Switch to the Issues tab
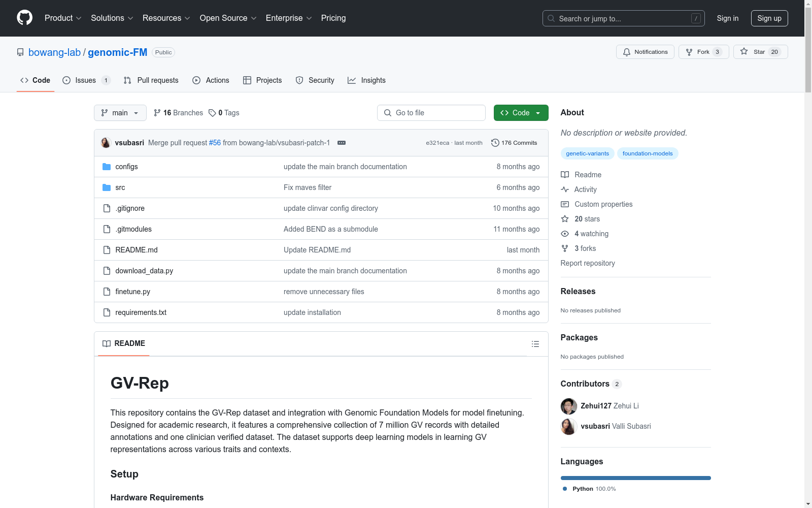This screenshot has height=508, width=812. click(x=86, y=80)
